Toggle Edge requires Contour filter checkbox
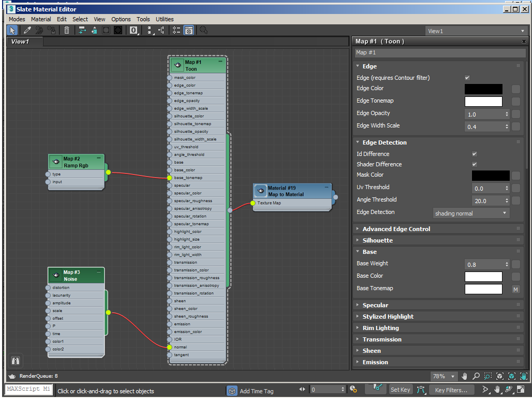Viewport: 532px width, 400px height. pyautogui.click(x=467, y=78)
